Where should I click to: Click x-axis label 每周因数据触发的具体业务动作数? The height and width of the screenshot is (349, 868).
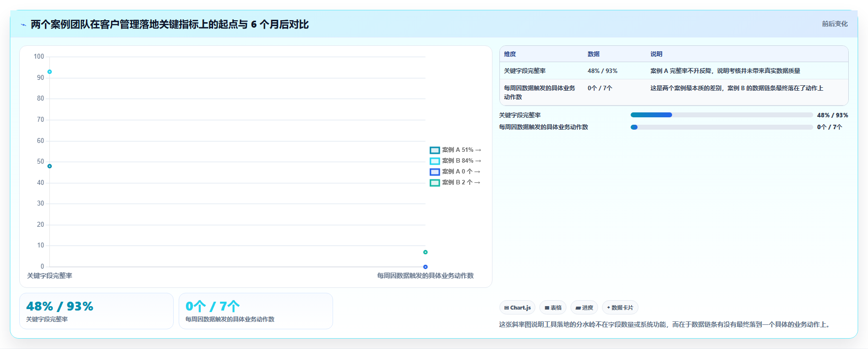coord(425,276)
